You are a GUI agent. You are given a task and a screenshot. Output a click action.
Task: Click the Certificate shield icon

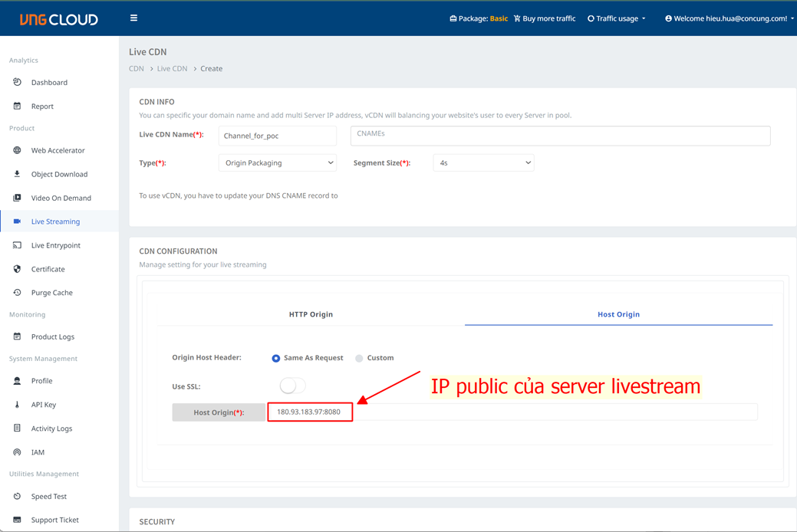(17, 269)
